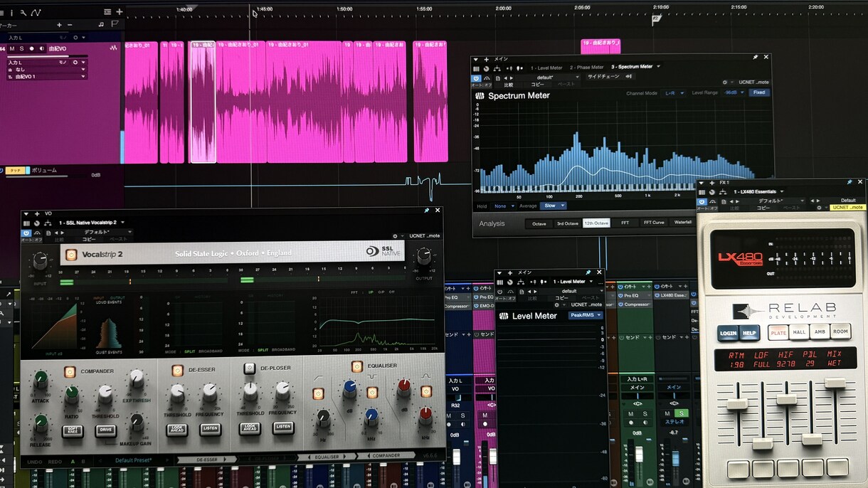The width and height of the screenshot is (868, 488).
Task: Pin the SSL Native Vocalstrip 2 window
Action: (426, 211)
